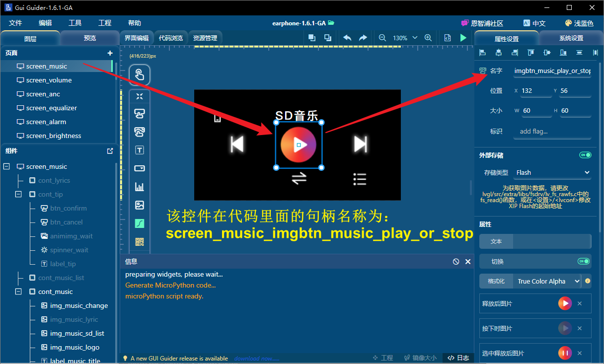Select the QR code widget tool
The image size is (604, 364).
pyautogui.click(x=140, y=242)
